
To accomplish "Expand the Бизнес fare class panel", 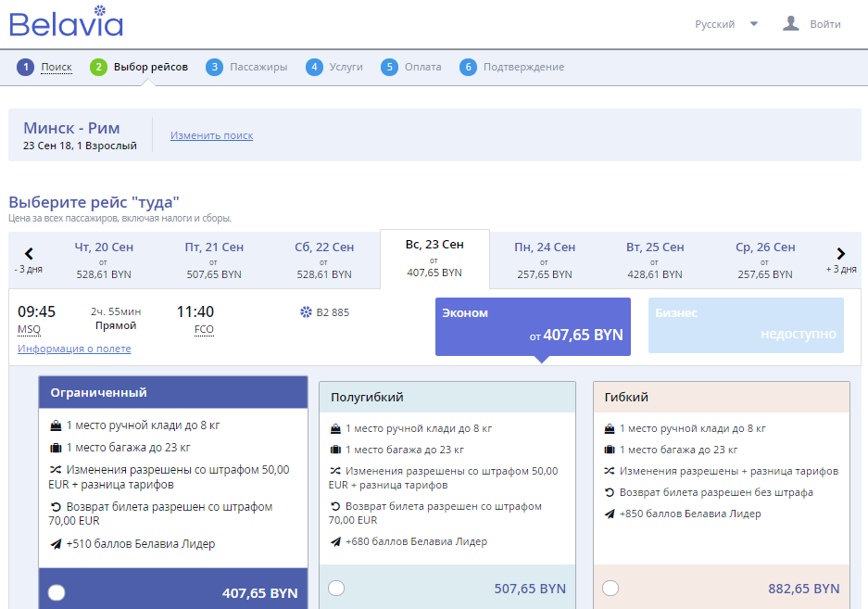I will click(x=746, y=325).
